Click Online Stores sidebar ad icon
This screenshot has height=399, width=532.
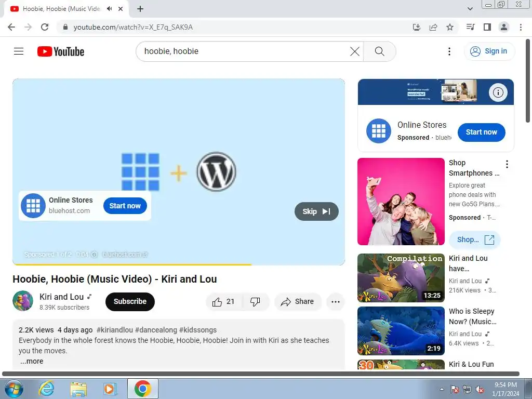(x=378, y=130)
